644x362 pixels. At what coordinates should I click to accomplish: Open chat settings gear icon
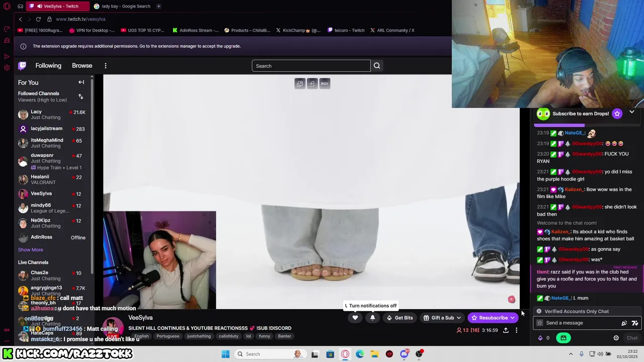coord(616,338)
